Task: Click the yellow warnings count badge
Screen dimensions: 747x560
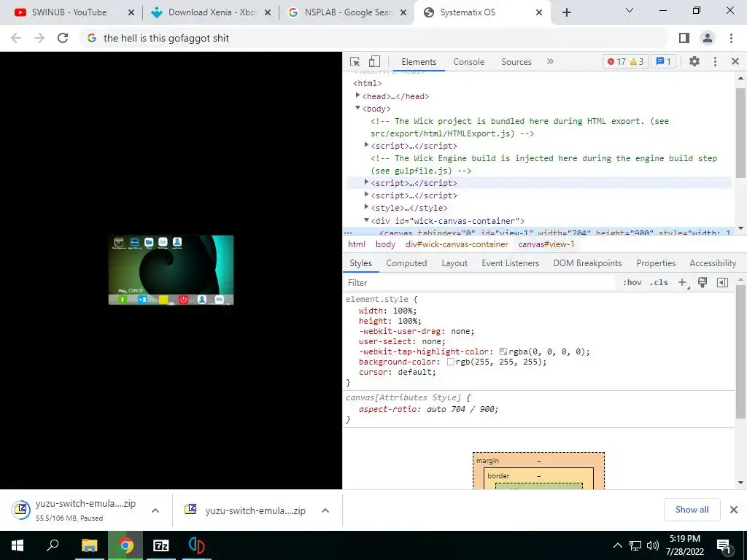Action: tap(637, 61)
